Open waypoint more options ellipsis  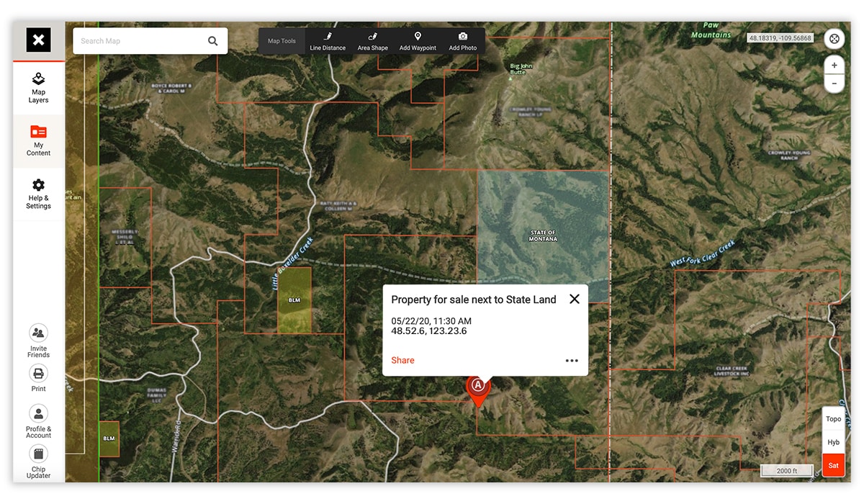click(x=572, y=361)
